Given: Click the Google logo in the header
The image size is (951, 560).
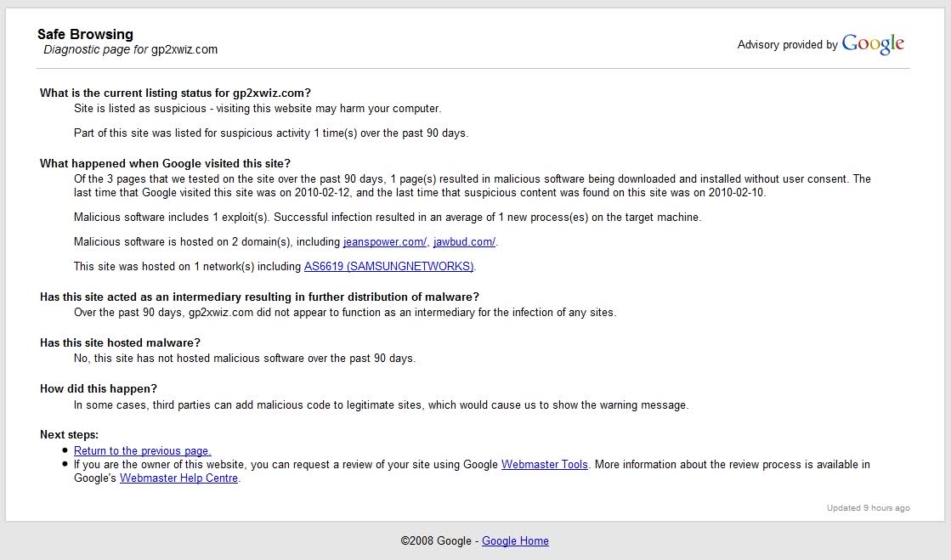Looking at the screenshot, I should point(873,44).
